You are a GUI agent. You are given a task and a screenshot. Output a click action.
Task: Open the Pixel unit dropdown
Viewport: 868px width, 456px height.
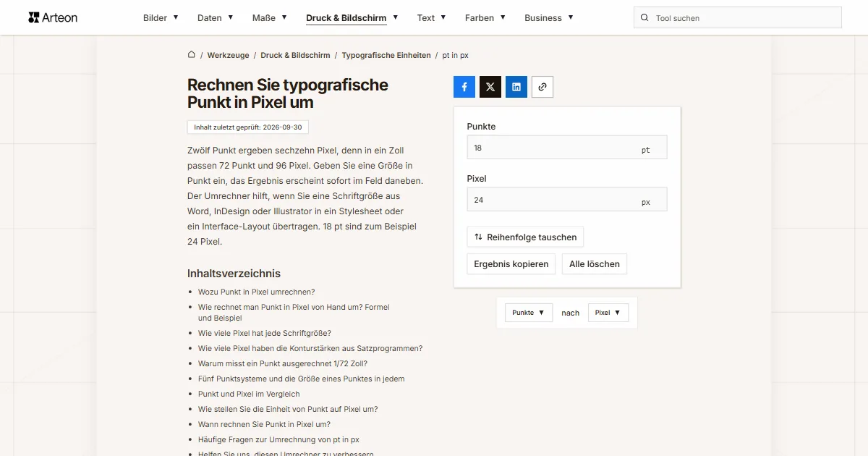pyautogui.click(x=608, y=313)
